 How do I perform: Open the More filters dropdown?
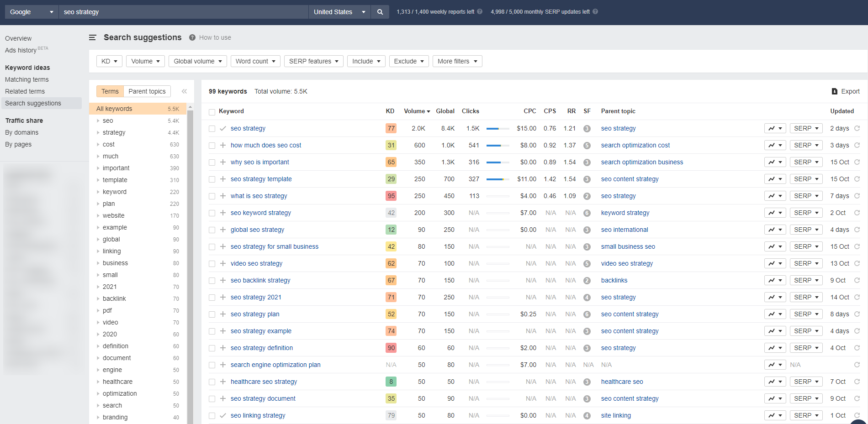point(457,61)
